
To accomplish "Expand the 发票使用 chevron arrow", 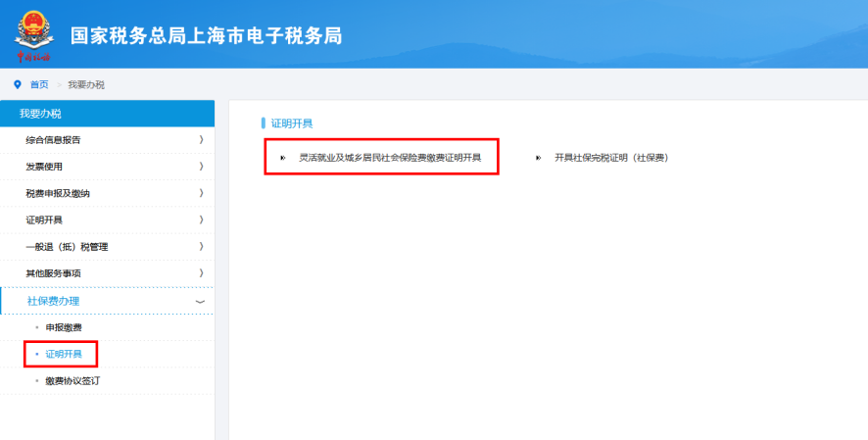I will click(x=201, y=167).
